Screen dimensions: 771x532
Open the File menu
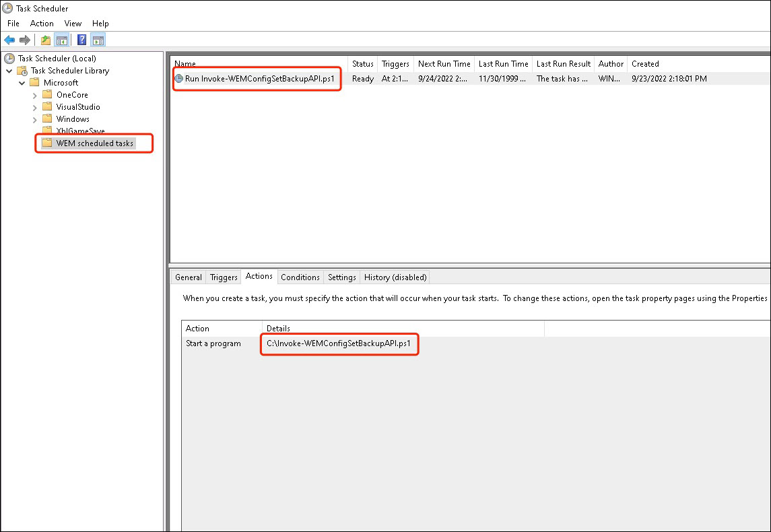pos(13,23)
